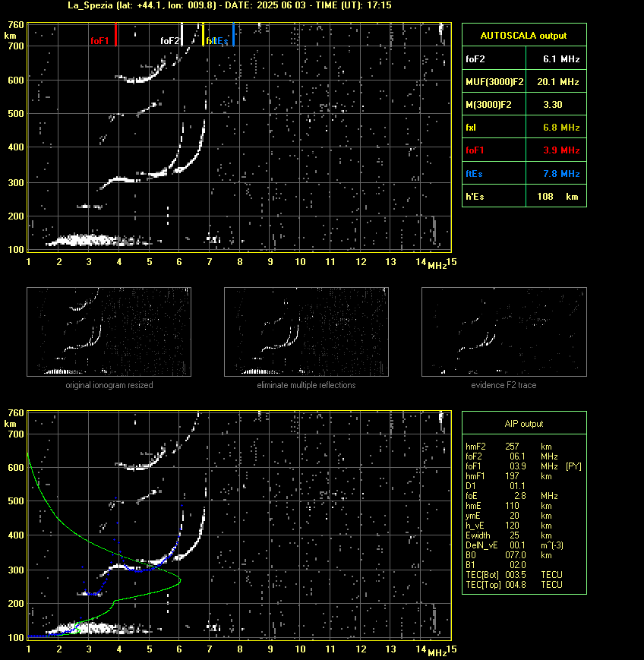The image size is (644, 660).
Task: Click the red foF1 label in top ionogram
Action: click(x=99, y=41)
